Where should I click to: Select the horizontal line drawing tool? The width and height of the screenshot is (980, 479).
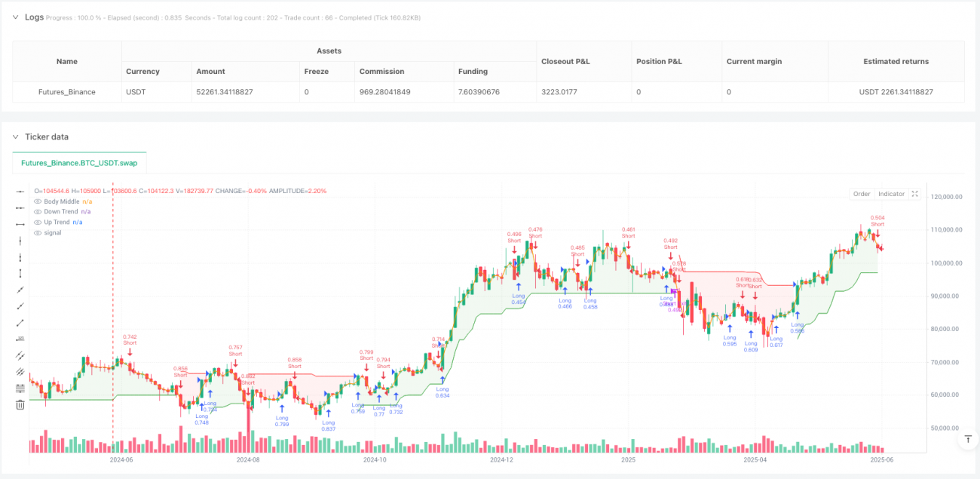[20, 192]
